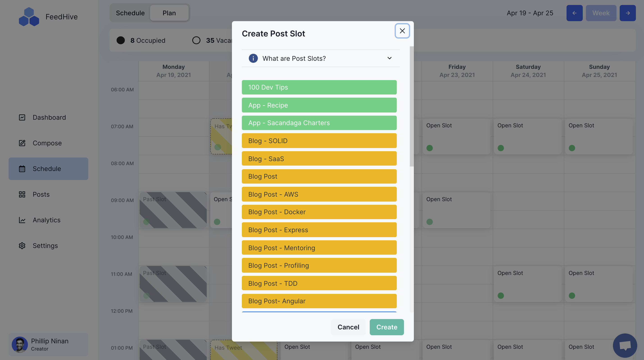Image resolution: width=644 pixels, height=360 pixels.
Task: Switch to the Schedule tab
Action: coord(130,13)
